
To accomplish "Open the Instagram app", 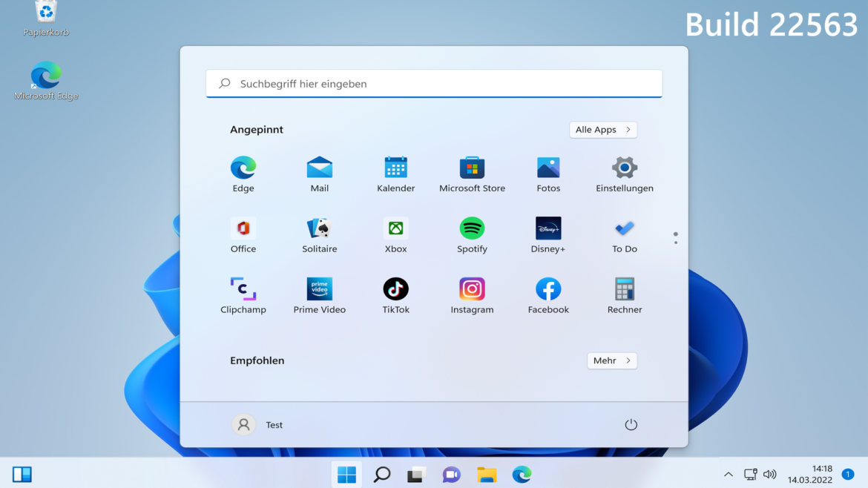I will 472,290.
